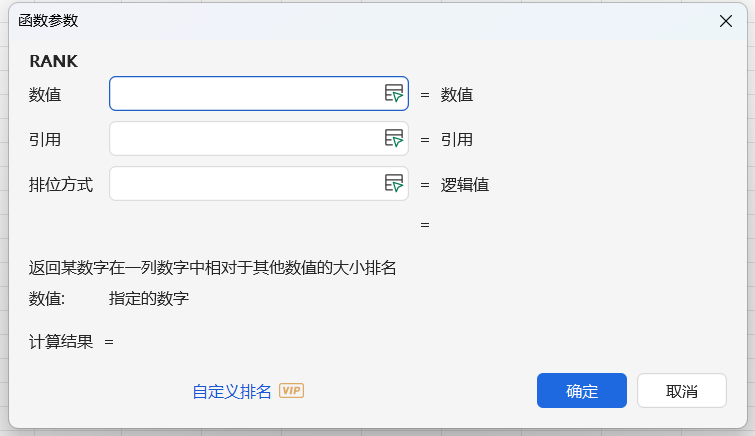
Task: Open the 自定义排名 link
Action: coord(232,391)
